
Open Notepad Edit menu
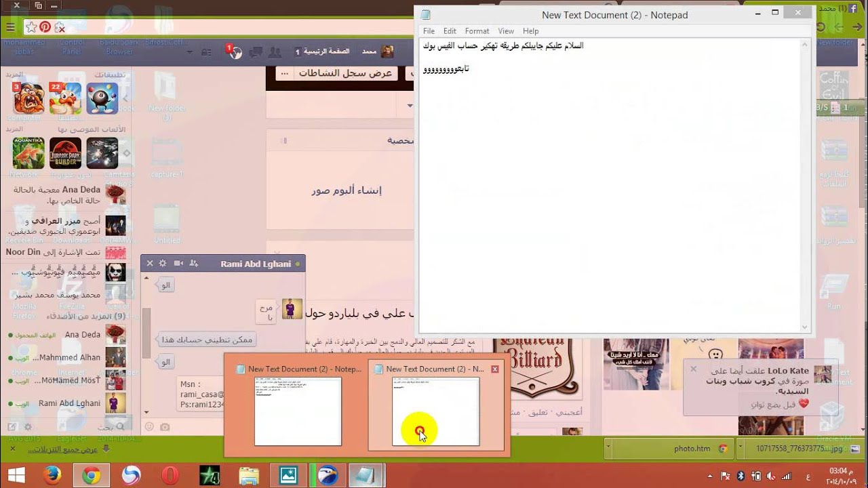point(450,31)
